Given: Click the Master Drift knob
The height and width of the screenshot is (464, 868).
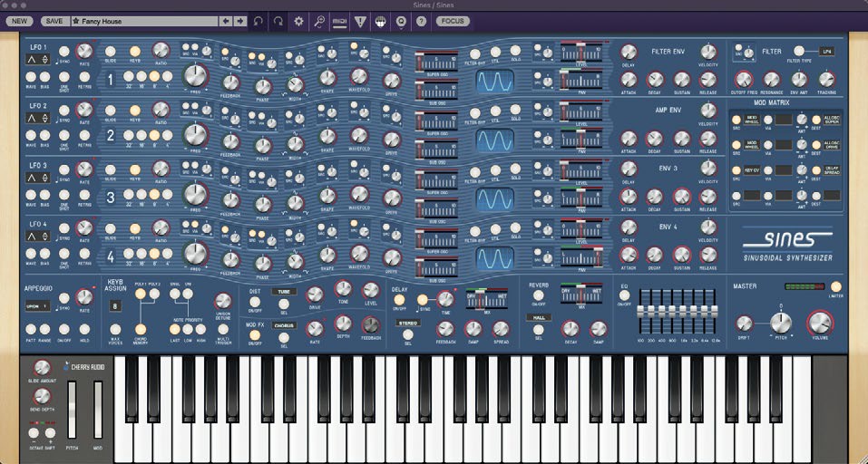Looking at the screenshot, I should pyautogui.click(x=745, y=324).
